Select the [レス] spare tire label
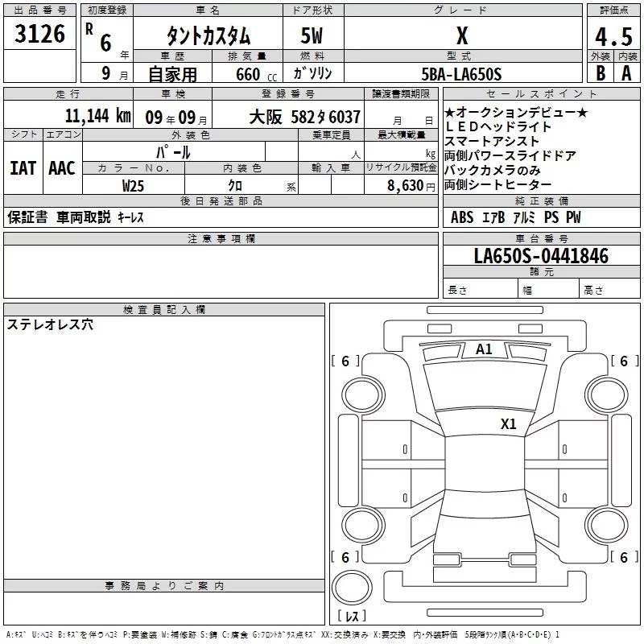Image resolution: width=644 pixels, height=644 pixels. pyautogui.click(x=352, y=616)
